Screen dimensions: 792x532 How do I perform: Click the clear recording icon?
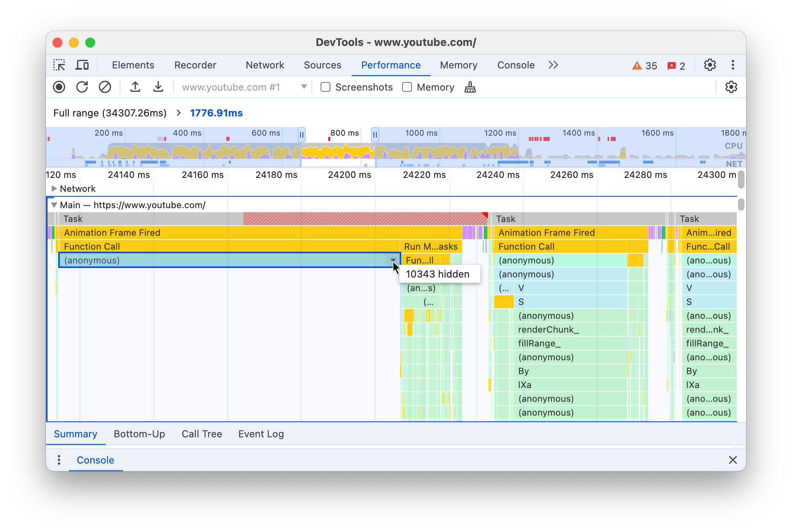pos(105,87)
